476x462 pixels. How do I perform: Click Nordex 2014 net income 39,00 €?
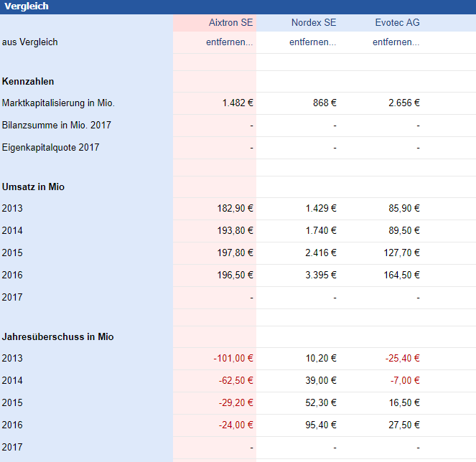[x=321, y=380]
